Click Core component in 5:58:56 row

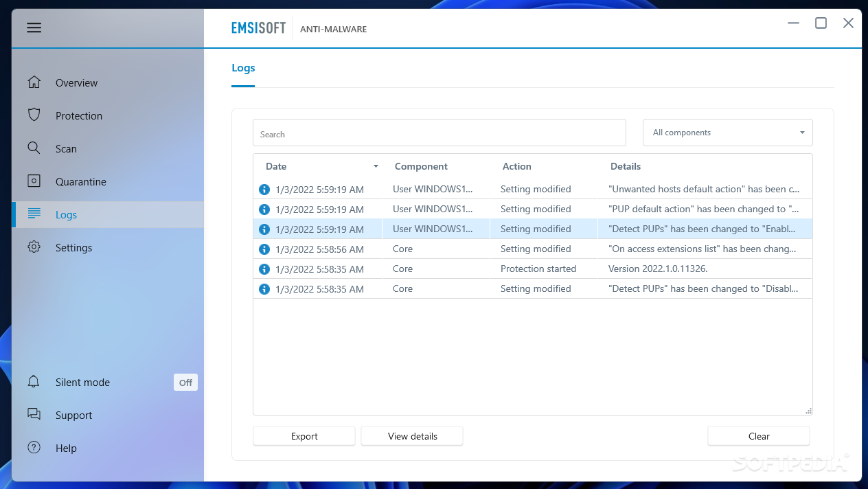tap(402, 249)
